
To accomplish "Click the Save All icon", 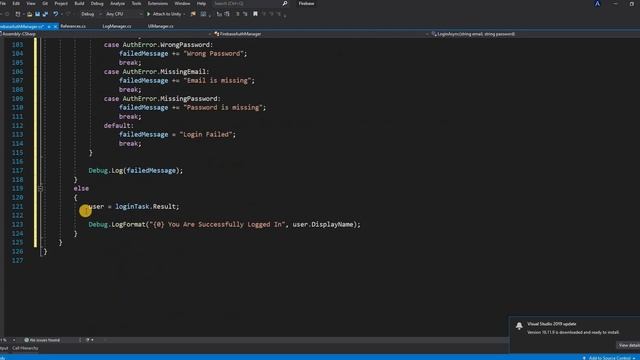I will pos(45,14).
